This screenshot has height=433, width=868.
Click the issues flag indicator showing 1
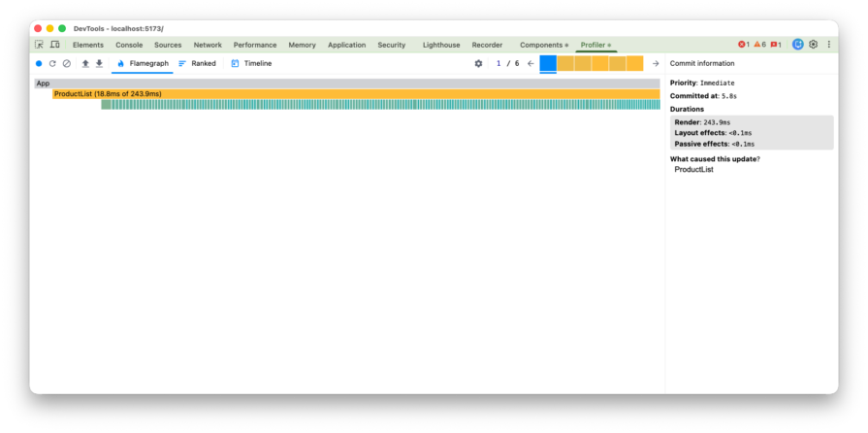[x=776, y=45]
